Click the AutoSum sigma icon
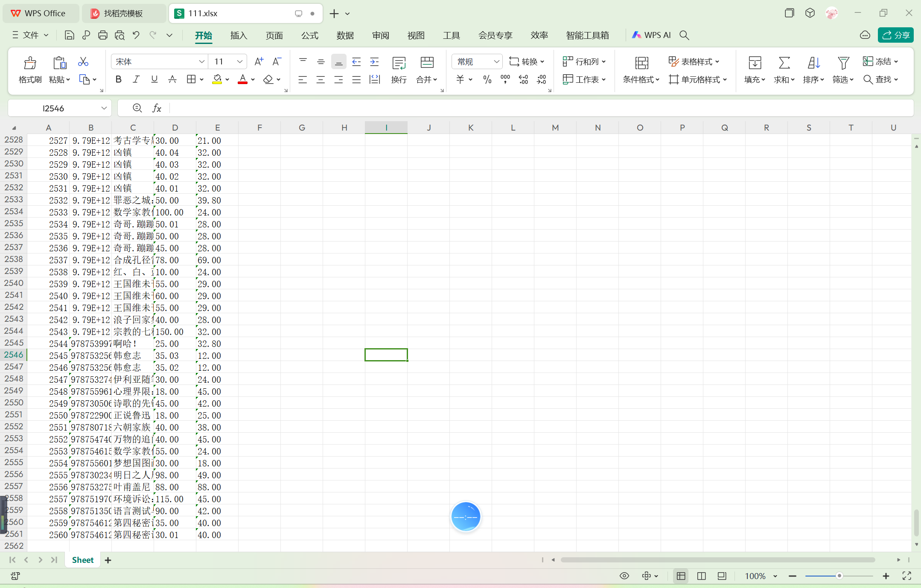 point(784,63)
